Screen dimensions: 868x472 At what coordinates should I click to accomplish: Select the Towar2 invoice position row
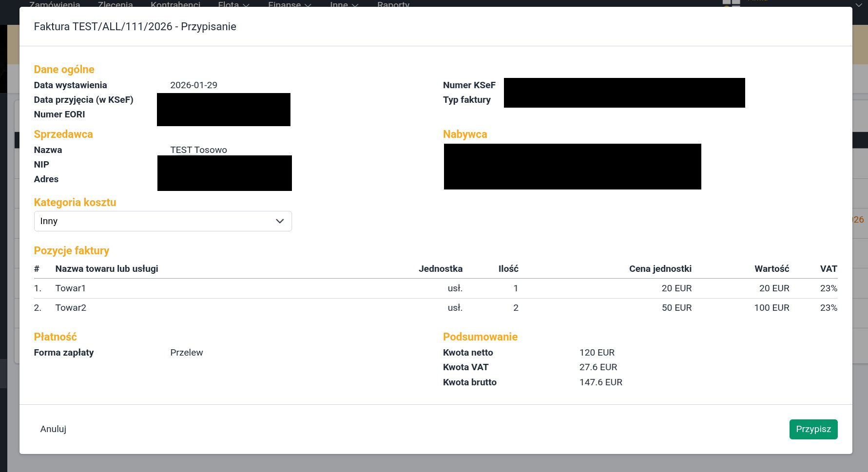coord(71,308)
